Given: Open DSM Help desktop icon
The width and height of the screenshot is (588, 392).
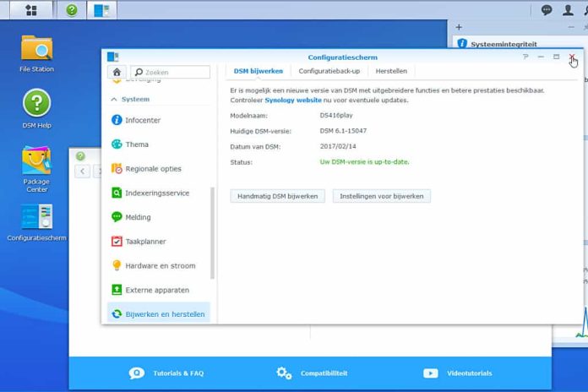Looking at the screenshot, I should point(37,108).
